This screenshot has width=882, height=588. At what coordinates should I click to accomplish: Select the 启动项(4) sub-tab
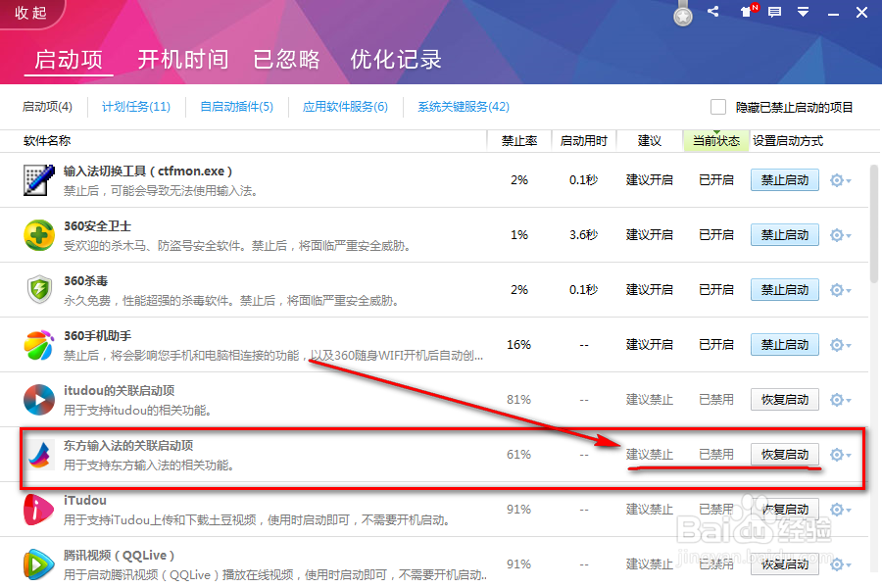tap(47, 107)
